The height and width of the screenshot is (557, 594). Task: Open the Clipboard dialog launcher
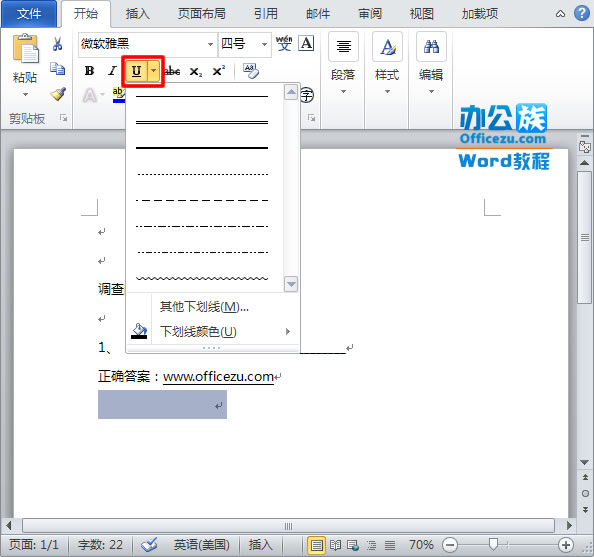pyautogui.click(x=63, y=118)
